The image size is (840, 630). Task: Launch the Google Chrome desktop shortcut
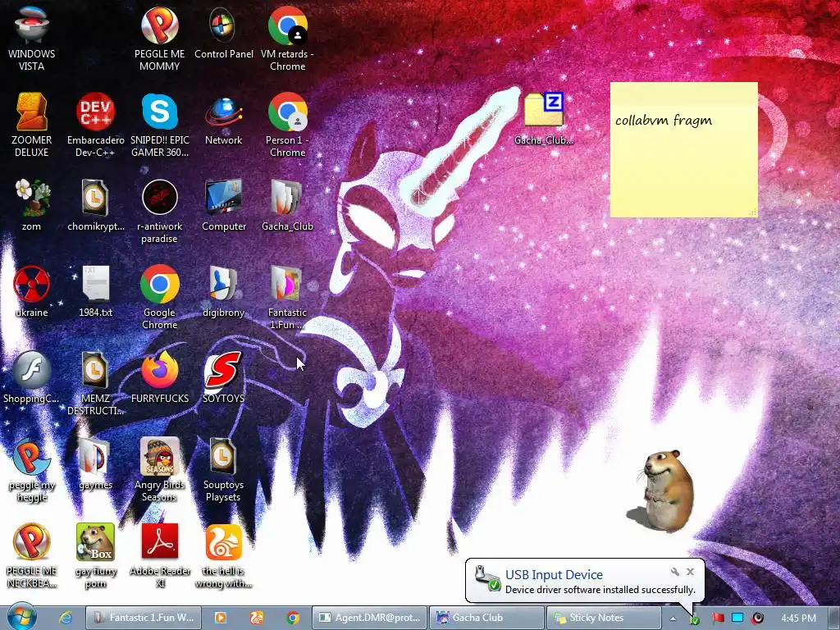point(160,297)
